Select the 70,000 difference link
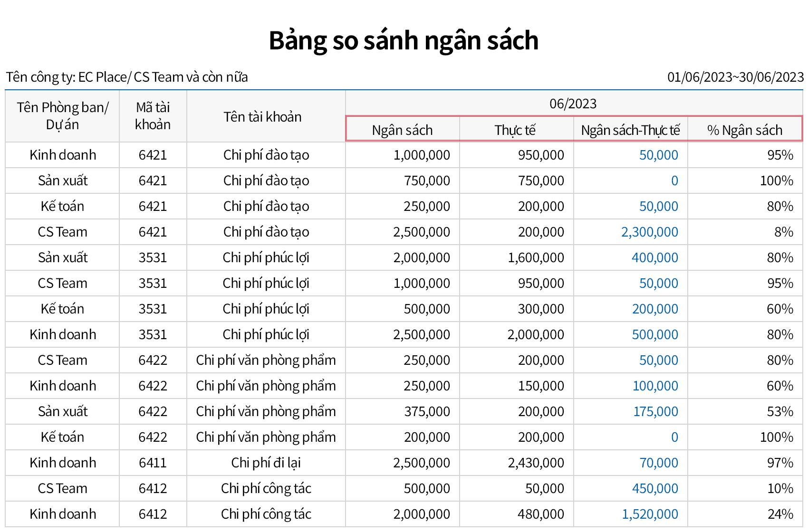The width and height of the screenshot is (808, 532). coord(658,463)
